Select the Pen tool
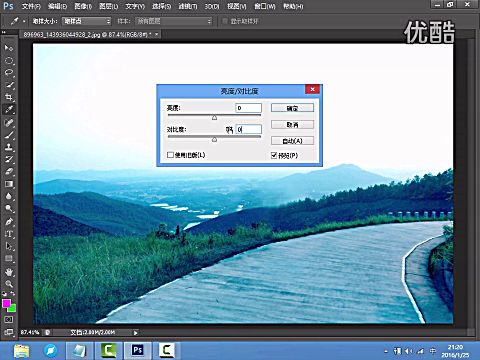 tap(9, 221)
